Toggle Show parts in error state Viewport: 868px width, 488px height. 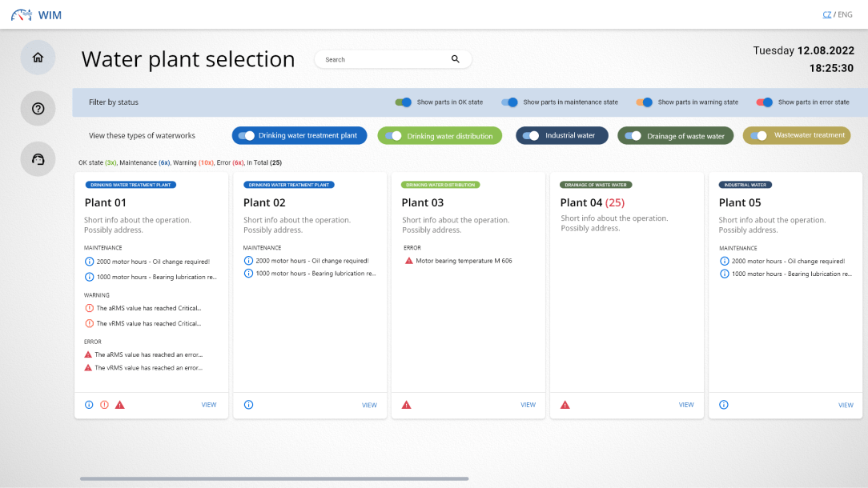765,102
